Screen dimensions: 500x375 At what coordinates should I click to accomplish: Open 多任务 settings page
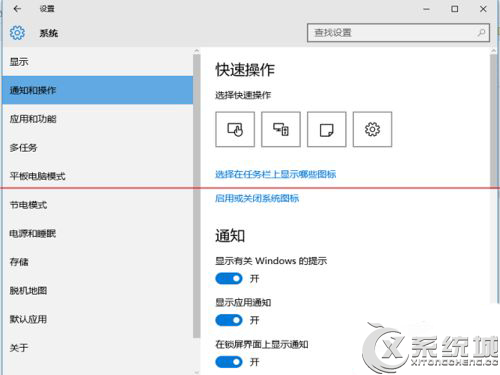tap(97, 147)
